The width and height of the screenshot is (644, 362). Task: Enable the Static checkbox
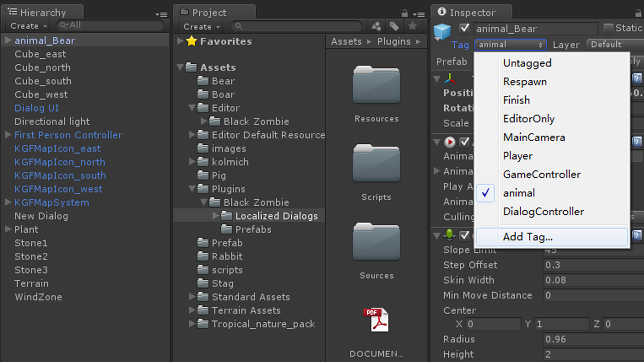(x=609, y=29)
